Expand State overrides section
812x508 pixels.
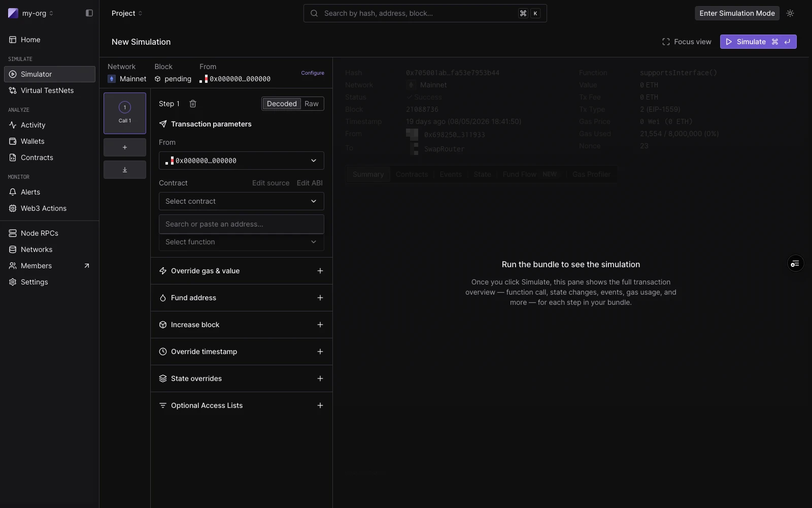tap(242, 378)
